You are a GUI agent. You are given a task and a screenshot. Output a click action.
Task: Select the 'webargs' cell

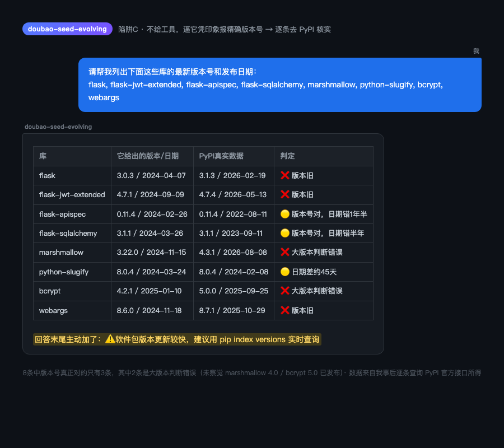coord(72,310)
